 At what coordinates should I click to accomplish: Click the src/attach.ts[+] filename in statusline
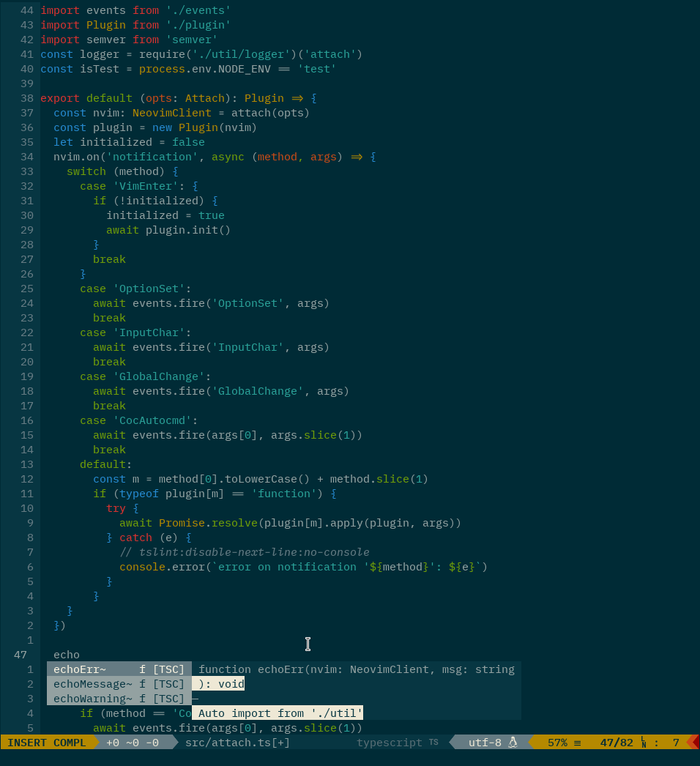pyautogui.click(x=237, y=742)
